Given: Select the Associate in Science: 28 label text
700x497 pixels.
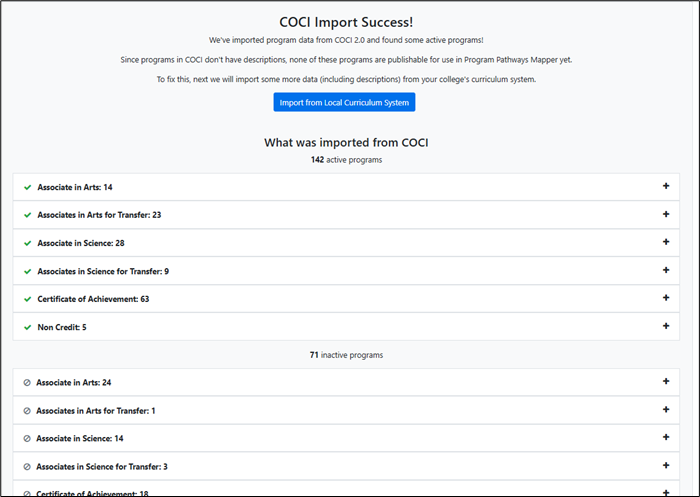Looking at the screenshot, I should 80,243.
